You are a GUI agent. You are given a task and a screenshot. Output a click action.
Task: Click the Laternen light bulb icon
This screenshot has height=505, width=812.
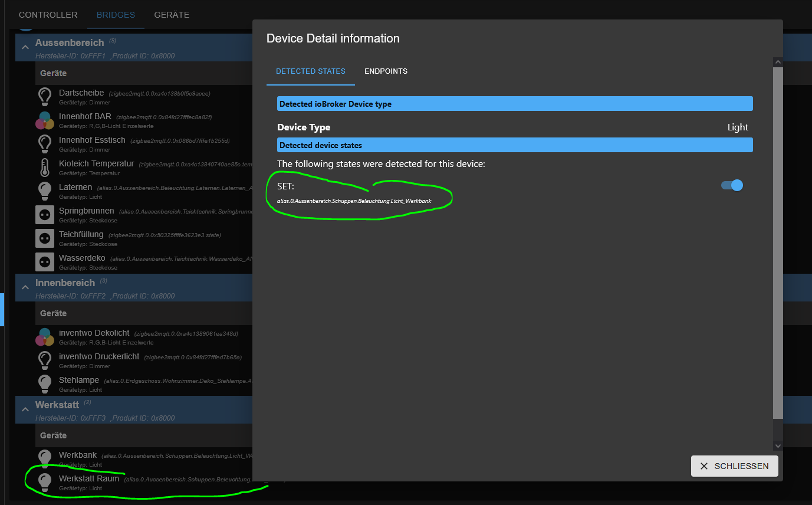(x=45, y=191)
